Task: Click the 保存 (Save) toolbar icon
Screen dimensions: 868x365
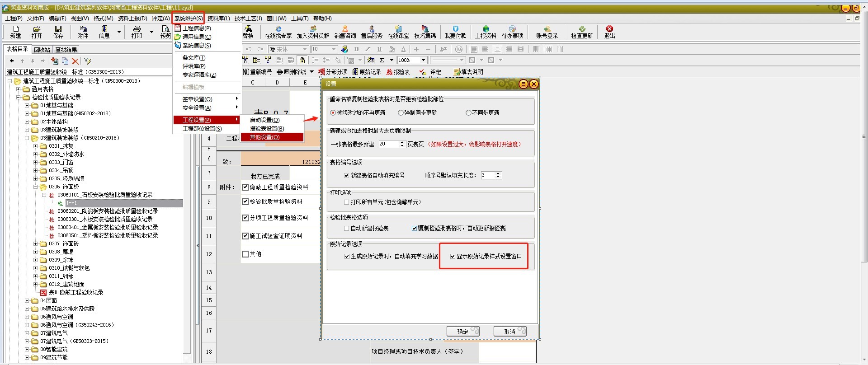Action: pyautogui.click(x=58, y=32)
